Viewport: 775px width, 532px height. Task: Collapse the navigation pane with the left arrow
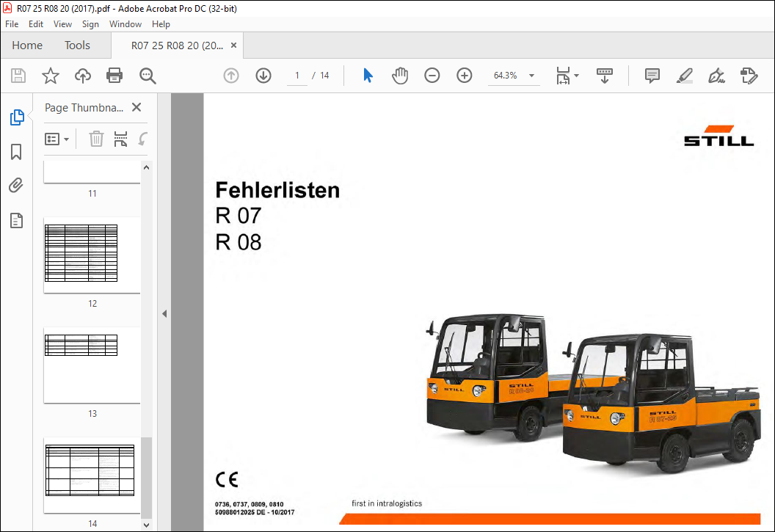(x=164, y=313)
